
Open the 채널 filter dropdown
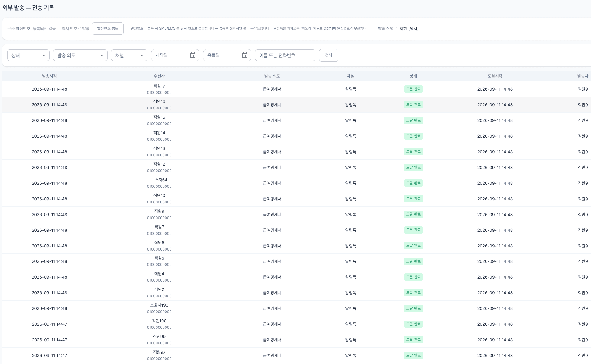(129, 55)
